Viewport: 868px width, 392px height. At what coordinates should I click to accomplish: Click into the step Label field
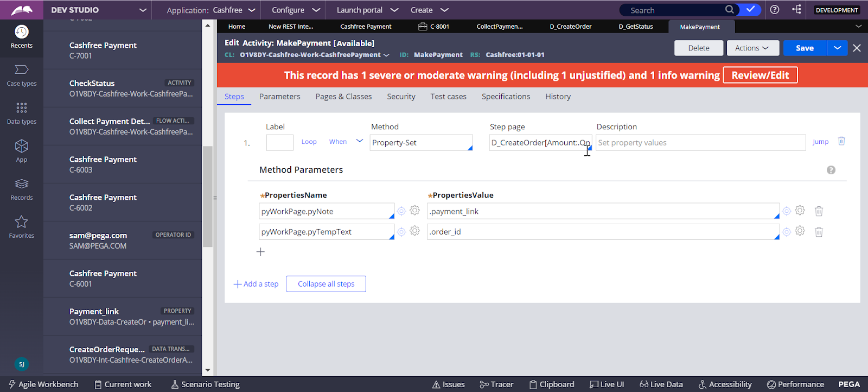[x=279, y=142]
